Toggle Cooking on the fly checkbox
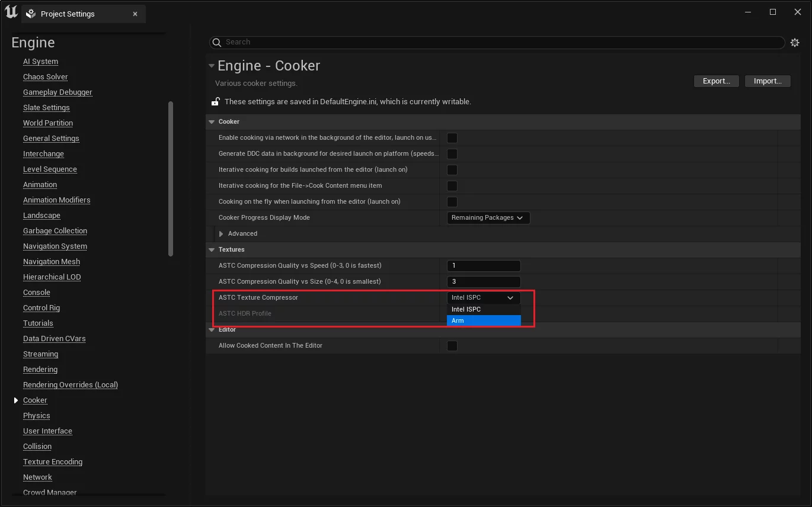The height and width of the screenshot is (507, 812). (x=452, y=202)
